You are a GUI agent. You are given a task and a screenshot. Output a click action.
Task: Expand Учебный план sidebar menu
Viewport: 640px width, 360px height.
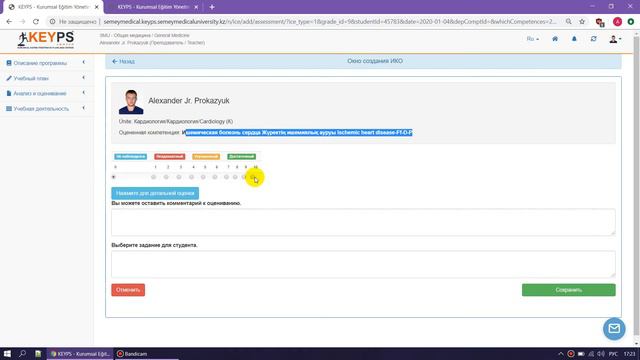point(46,78)
